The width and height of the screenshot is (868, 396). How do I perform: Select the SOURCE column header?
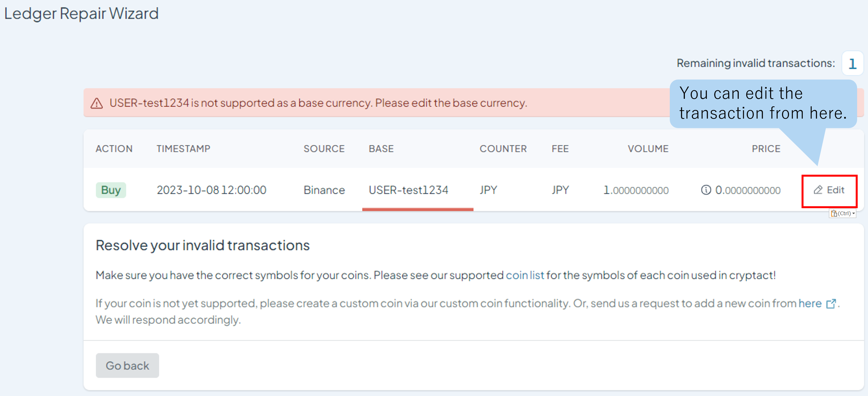pyautogui.click(x=324, y=148)
